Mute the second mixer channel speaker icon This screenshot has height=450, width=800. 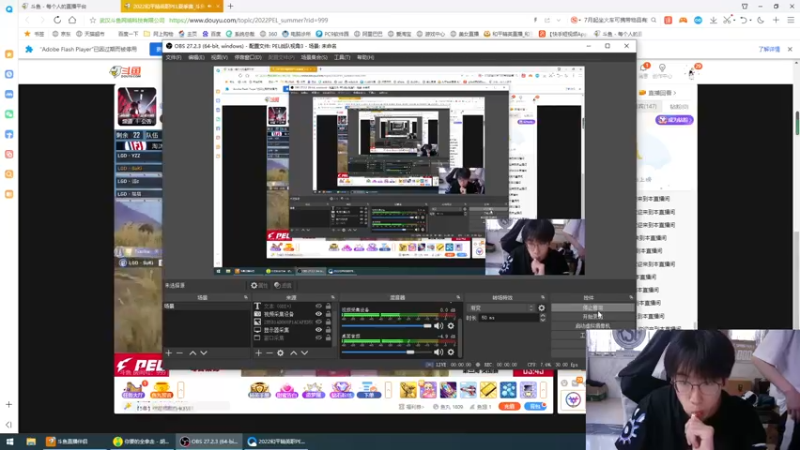[x=438, y=352]
